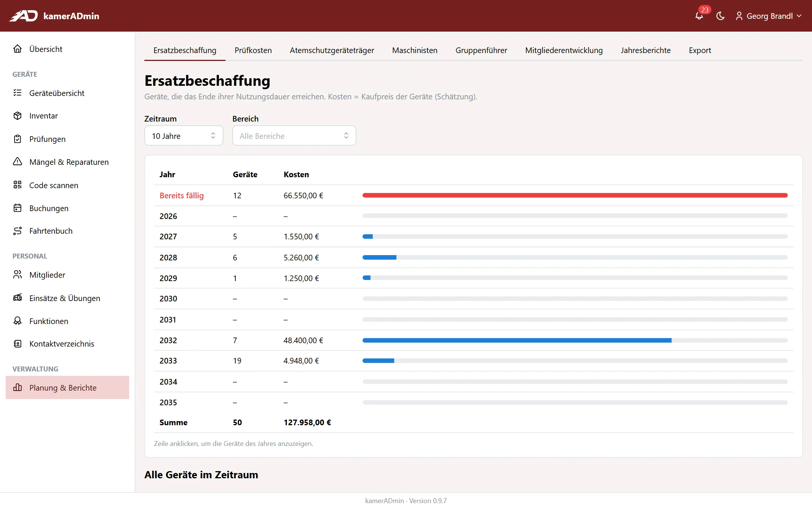Click the Kontaktverzeichnis address book icon
Image resolution: width=812 pixels, height=508 pixels.
(x=17, y=344)
